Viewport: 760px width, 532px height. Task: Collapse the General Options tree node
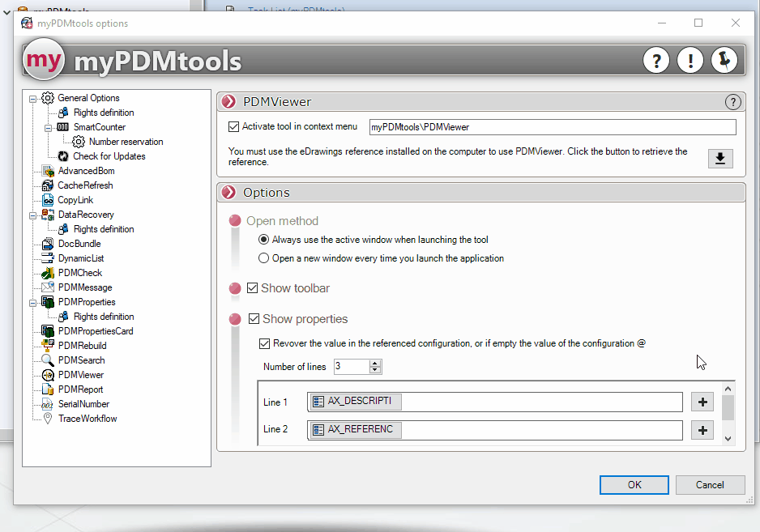click(33, 98)
